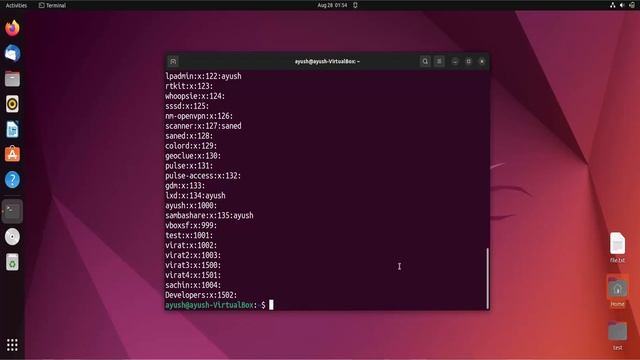
Task: Open terminal search magnifier icon
Action: [425, 62]
